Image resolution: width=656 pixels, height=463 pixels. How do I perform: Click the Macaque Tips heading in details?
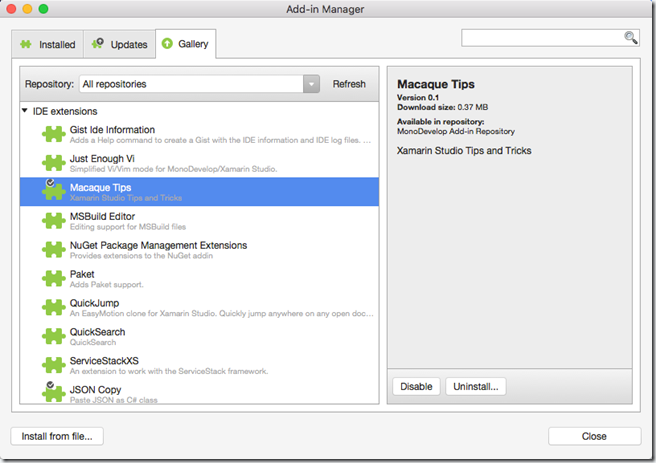[x=436, y=84]
